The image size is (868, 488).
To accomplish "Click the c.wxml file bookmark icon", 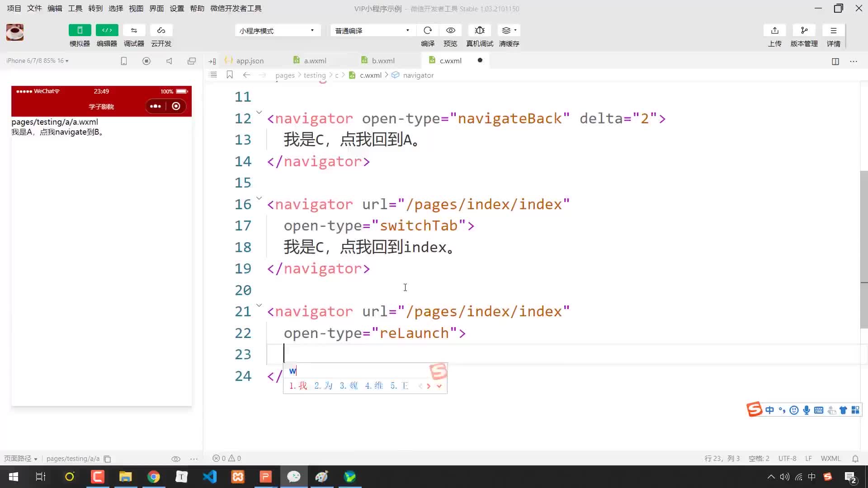I will [x=230, y=75].
